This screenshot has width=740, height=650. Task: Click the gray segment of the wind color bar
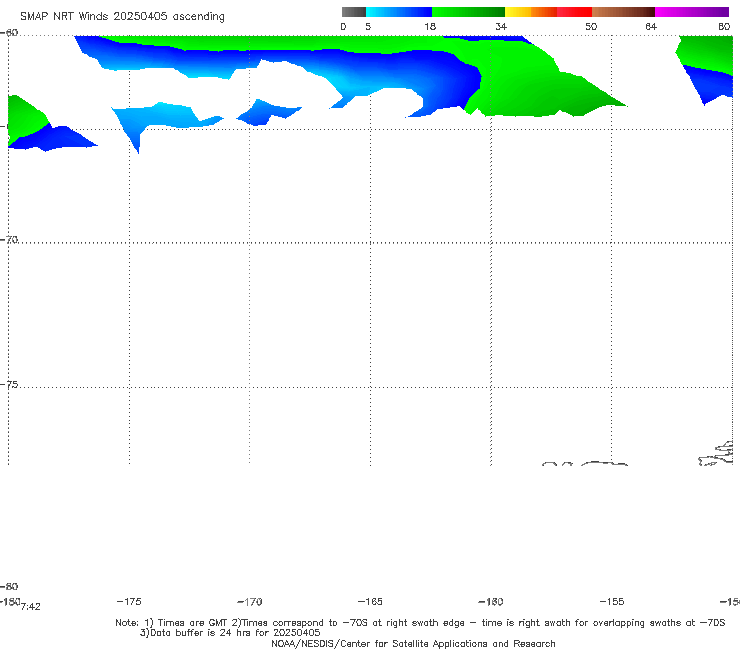[353, 12]
